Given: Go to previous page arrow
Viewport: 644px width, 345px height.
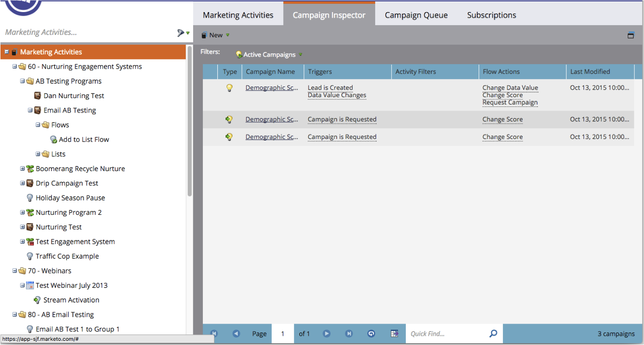Looking at the screenshot, I should pyautogui.click(x=236, y=333).
